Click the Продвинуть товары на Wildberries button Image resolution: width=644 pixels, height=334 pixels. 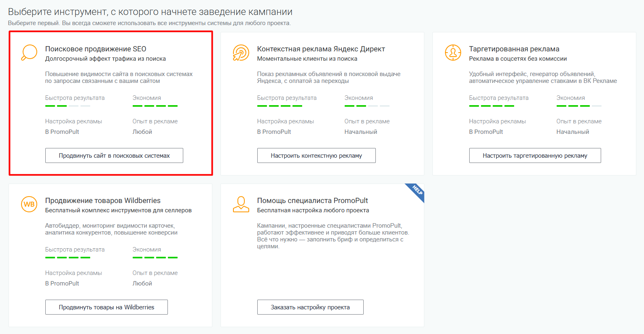pyautogui.click(x=106, y=307)
